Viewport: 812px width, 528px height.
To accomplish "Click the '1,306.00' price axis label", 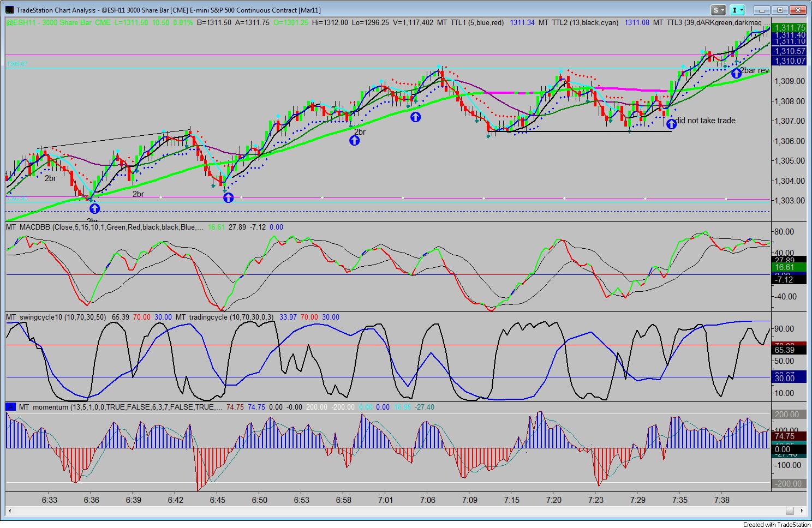I will pyautogui.click(x=790, y=141).
